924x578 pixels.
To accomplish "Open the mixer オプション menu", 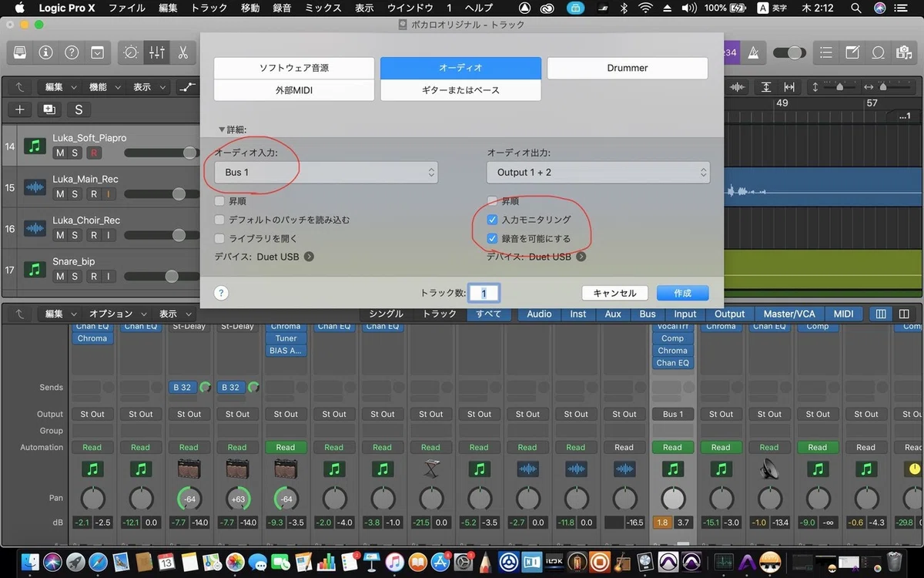I will coord(117,314).
